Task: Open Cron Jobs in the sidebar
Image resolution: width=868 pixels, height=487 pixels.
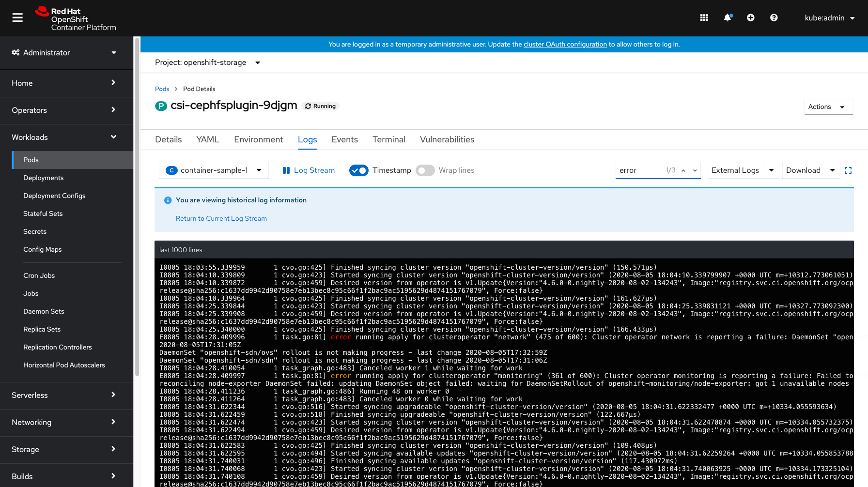Action: coord(39,275)
